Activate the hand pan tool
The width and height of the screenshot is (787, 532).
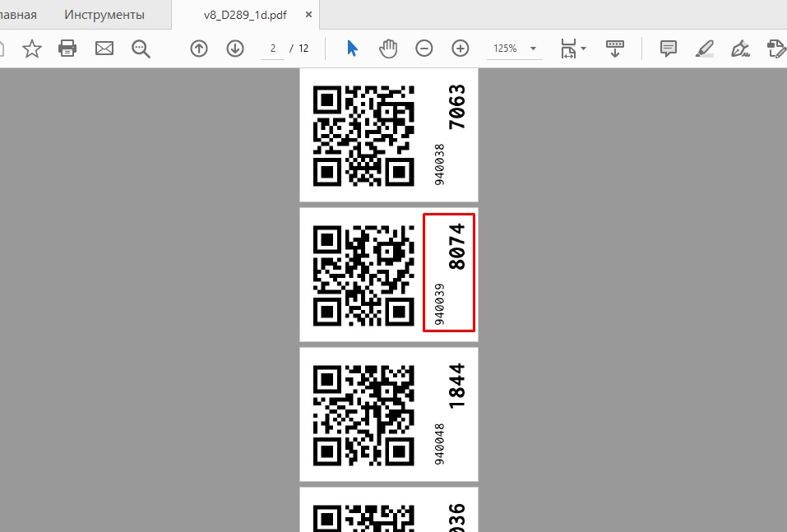(388, 49)
